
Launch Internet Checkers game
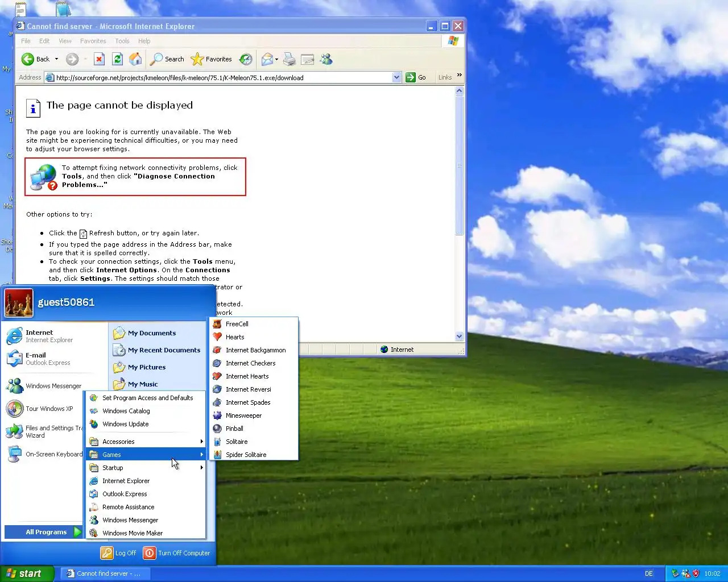(254, 363)
